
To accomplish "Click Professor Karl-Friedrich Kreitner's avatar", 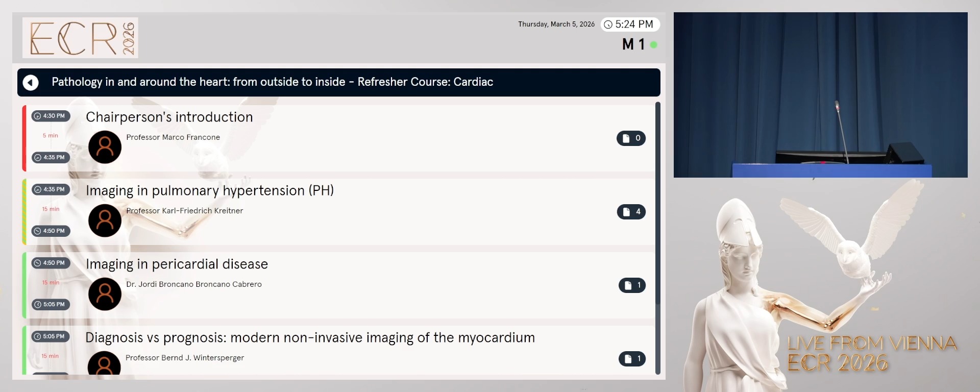I will pos(105,220).
